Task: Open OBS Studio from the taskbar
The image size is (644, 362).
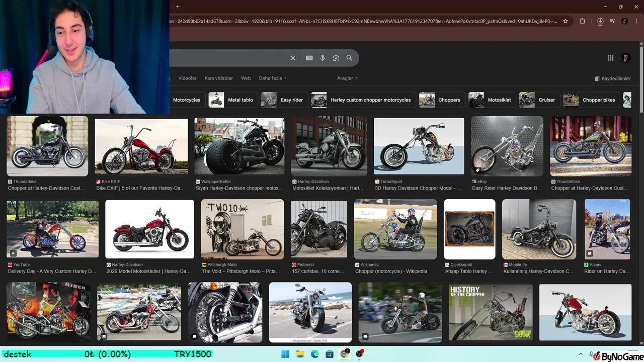Action: point(359,354)
